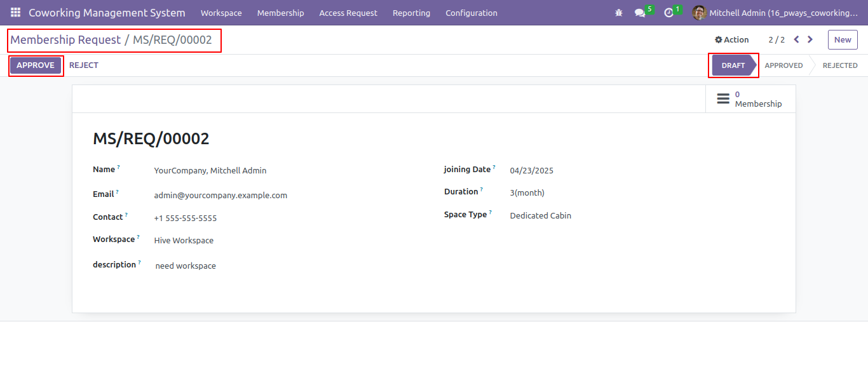The height and width of the screenshot is (371, 868).
Task: Click the Approve button
Action: (36, 65)
